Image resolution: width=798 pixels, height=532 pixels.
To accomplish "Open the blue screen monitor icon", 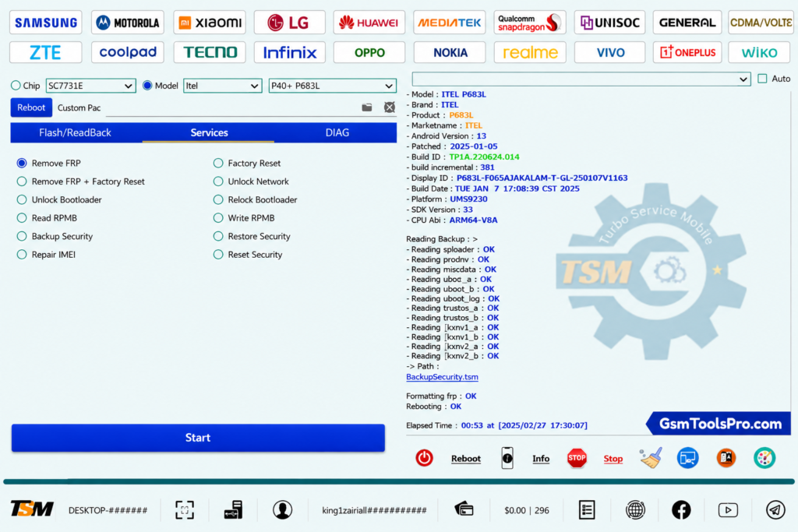I will pos(687,458).
